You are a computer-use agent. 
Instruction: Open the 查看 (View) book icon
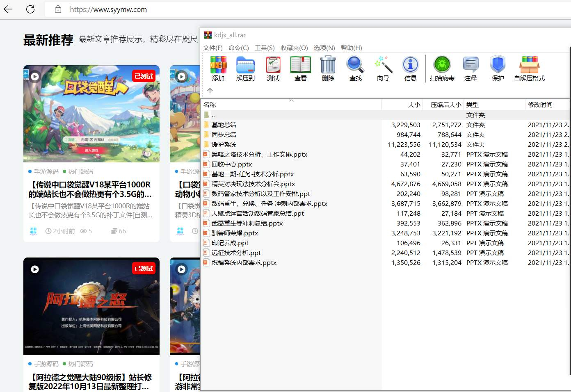click(301, 65)
